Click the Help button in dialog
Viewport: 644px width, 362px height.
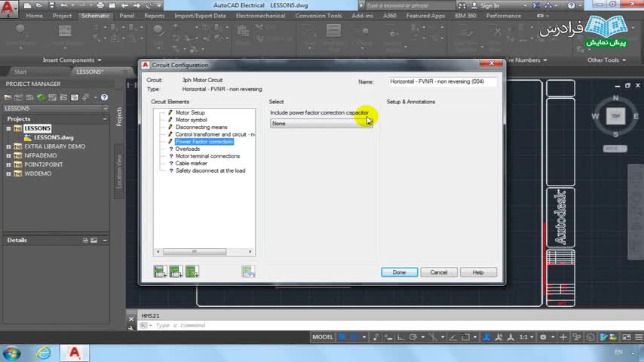pyautogui.click(x=478, y=272)
